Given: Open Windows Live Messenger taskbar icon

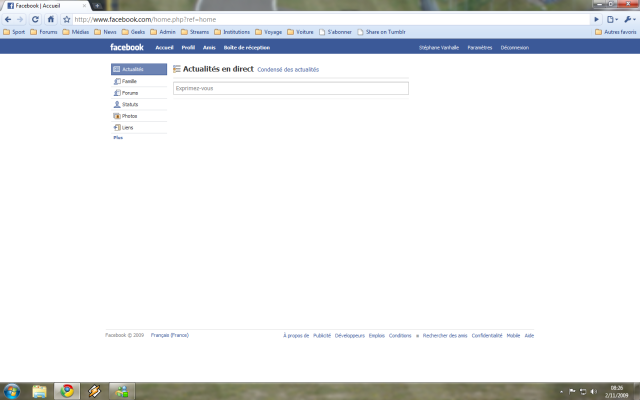Looking at the screenshot, I should tap(122, 391).
